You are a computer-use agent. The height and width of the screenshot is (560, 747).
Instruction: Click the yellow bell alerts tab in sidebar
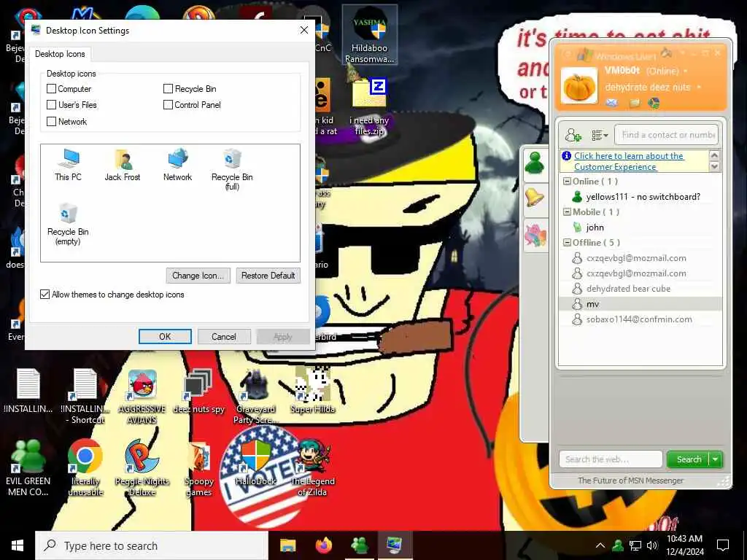535,198
